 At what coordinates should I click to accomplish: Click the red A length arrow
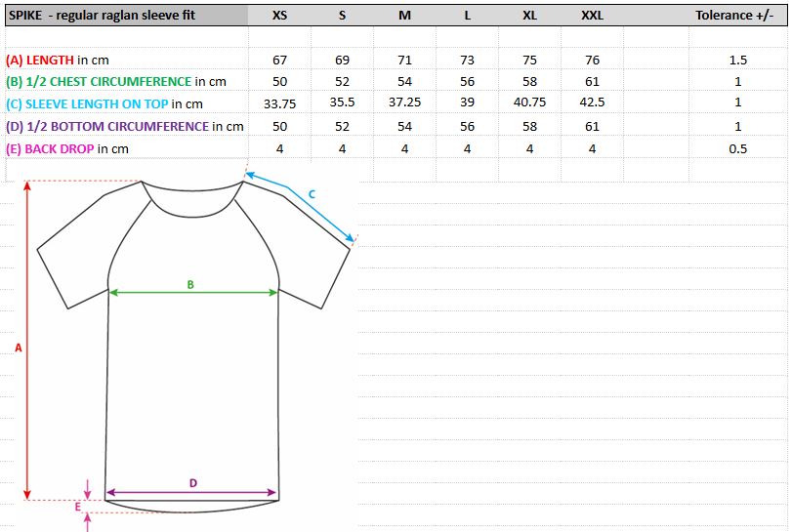pyautogui.click(x=27, y=341)
